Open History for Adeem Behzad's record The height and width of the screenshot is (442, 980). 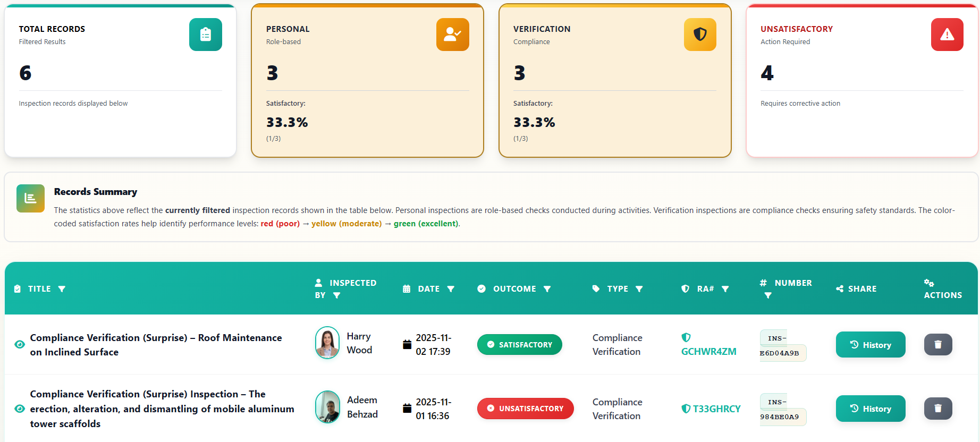click(871, 409)
